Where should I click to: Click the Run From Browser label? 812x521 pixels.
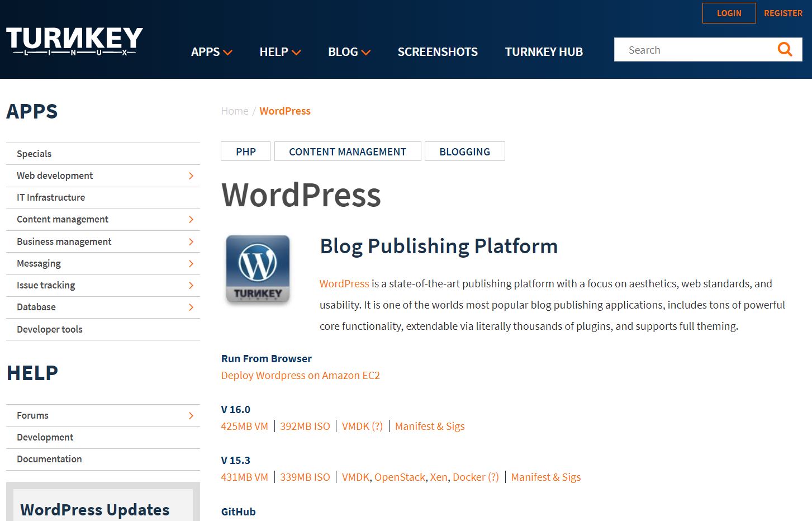[x=267, y=358]
